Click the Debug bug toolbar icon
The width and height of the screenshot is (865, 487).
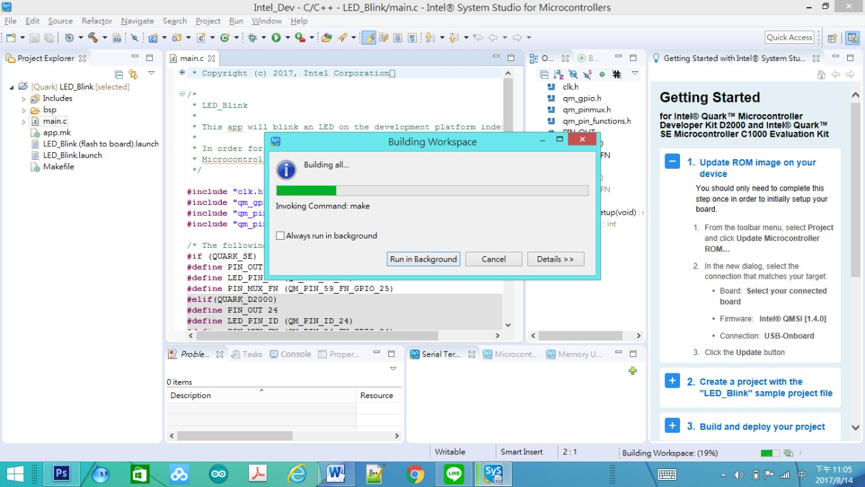[x=253, y=38]
